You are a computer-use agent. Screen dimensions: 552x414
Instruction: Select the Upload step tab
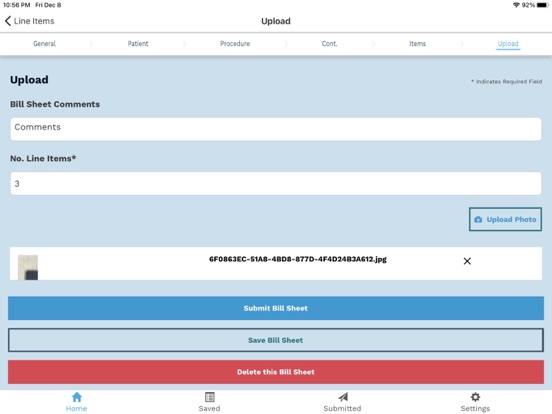click(508, 44)
